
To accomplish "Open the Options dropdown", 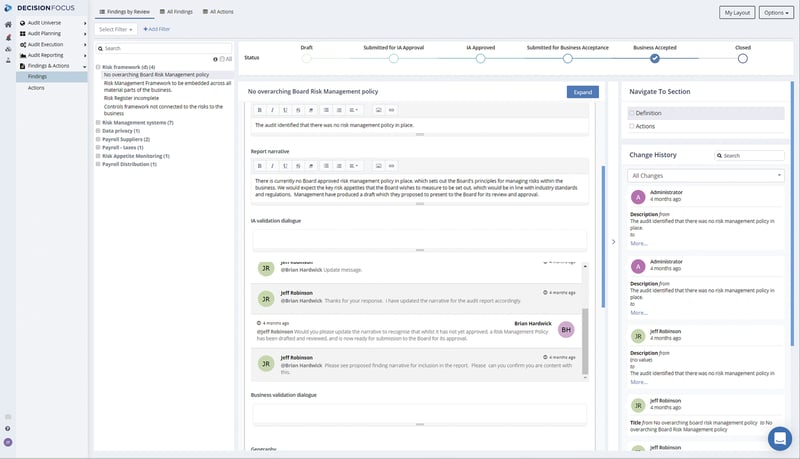I will [x=776, y=12].
